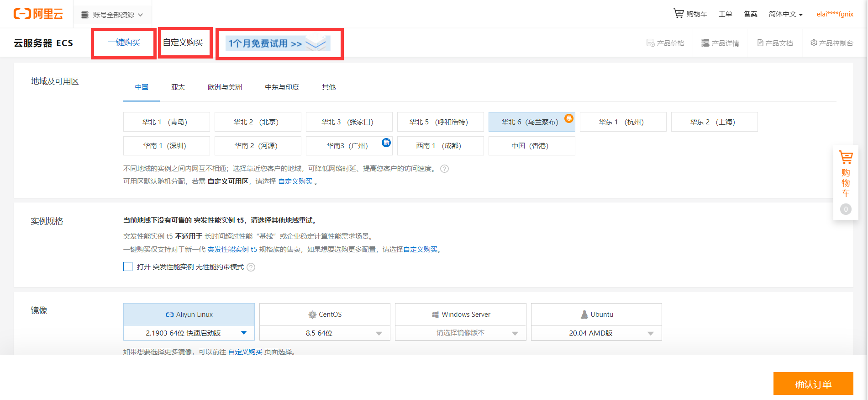
Task: Select the 中国 region tab
Action: coord(142,87)
